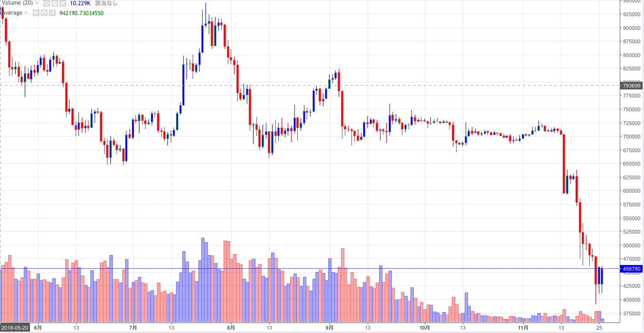
Task: Select the Volume value 10.229K
Action: [x=80, y=3]
